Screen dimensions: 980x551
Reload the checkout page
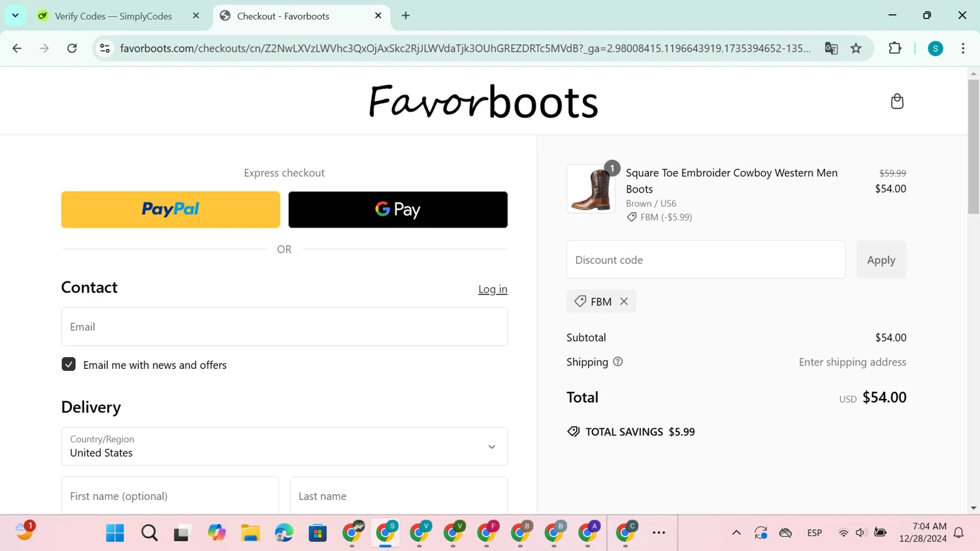pyautogui.click(x=72, y=48)
